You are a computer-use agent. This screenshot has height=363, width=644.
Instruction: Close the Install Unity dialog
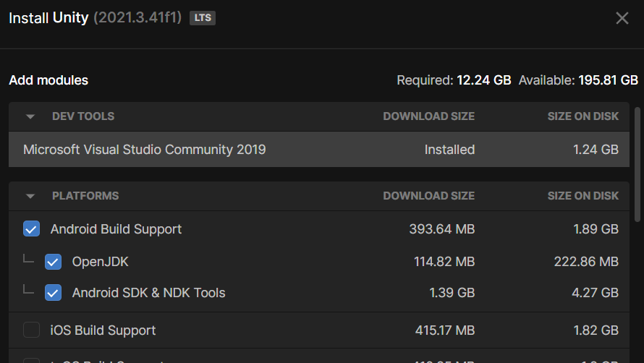point(622,18)
